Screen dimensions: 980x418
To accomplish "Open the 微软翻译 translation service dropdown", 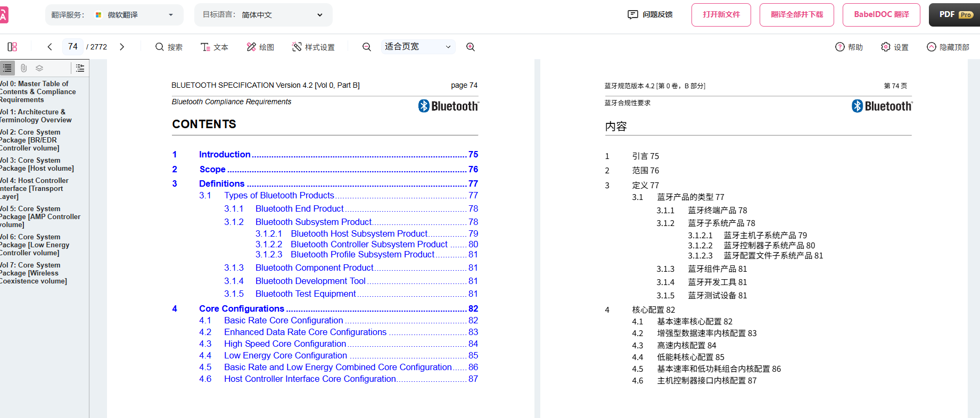I will 135,15.
